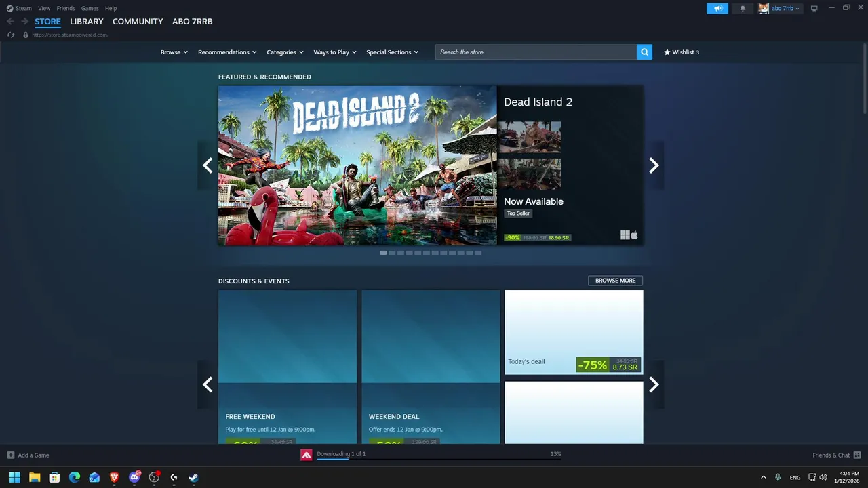Select the last featured carousel dot
868x488 pixels.
pyautogui.click(x=478, y=253)
